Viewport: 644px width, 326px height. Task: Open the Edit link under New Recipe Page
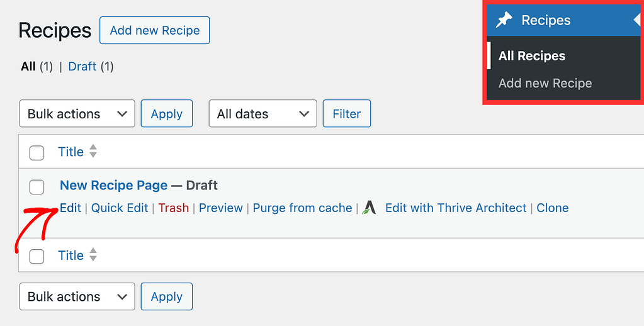point(71,208)
